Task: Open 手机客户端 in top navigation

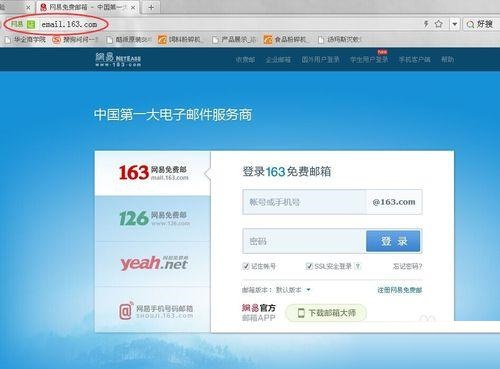Action: click(x=415, y=60)
